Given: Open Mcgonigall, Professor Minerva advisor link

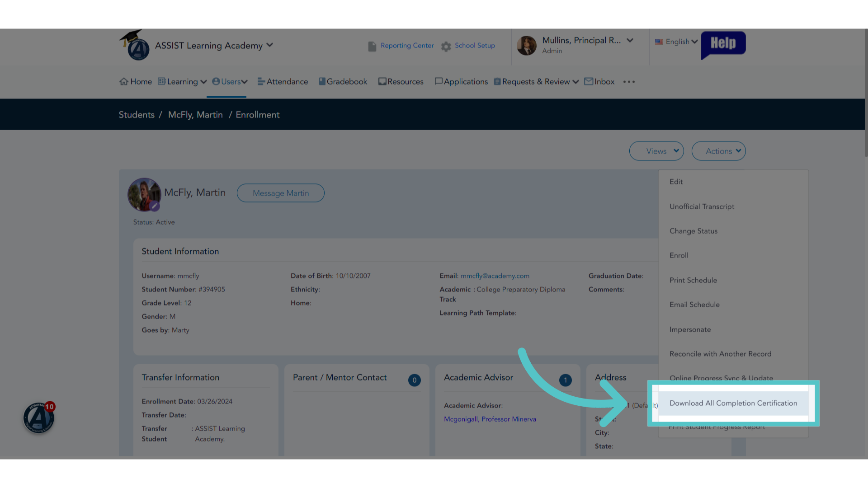Looking at the screenshot, I should (x=490, y=419).
